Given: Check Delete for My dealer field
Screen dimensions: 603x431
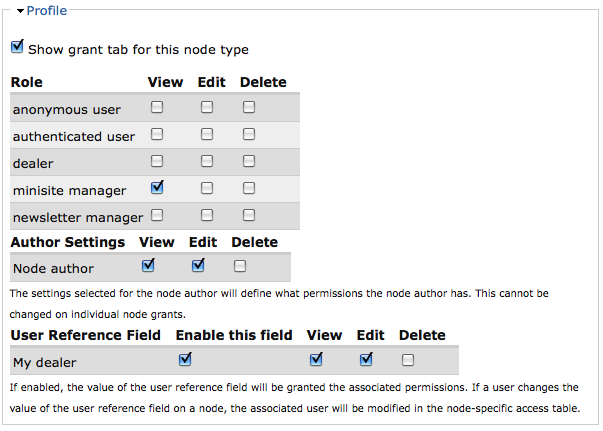Looking at the screenshot, I should pos(408,360).
